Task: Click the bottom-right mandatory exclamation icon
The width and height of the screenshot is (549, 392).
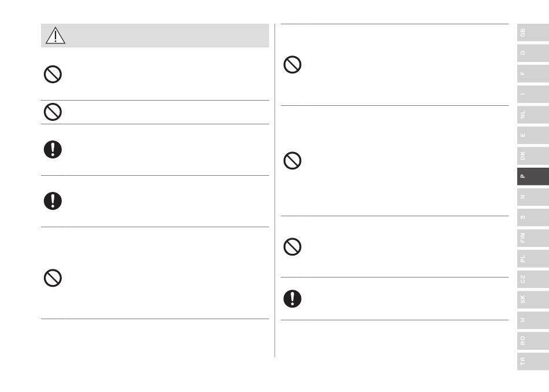Action: coord(292,299)
